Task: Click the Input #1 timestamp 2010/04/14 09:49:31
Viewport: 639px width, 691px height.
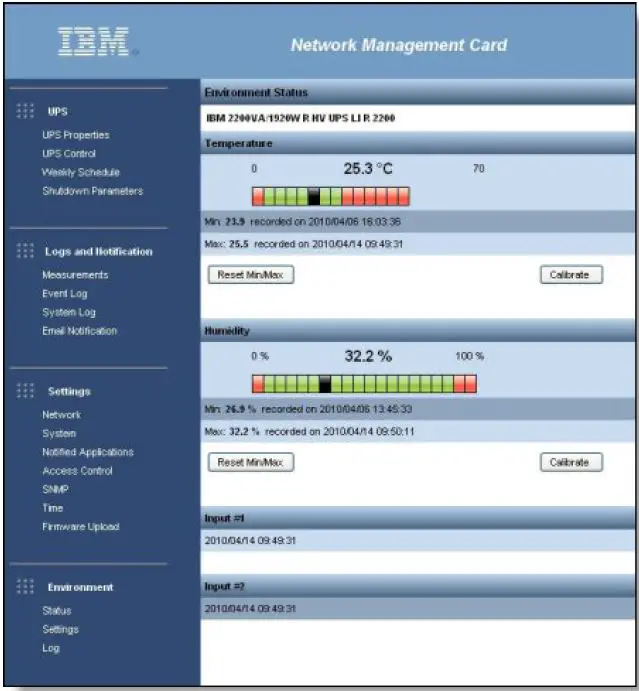Action: (x=250, y=541)
